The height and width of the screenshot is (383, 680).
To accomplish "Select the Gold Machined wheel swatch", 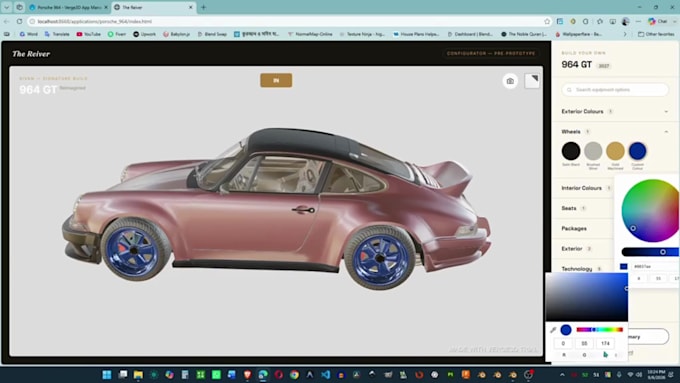I will pyautogui.click(x=615, y=151).
